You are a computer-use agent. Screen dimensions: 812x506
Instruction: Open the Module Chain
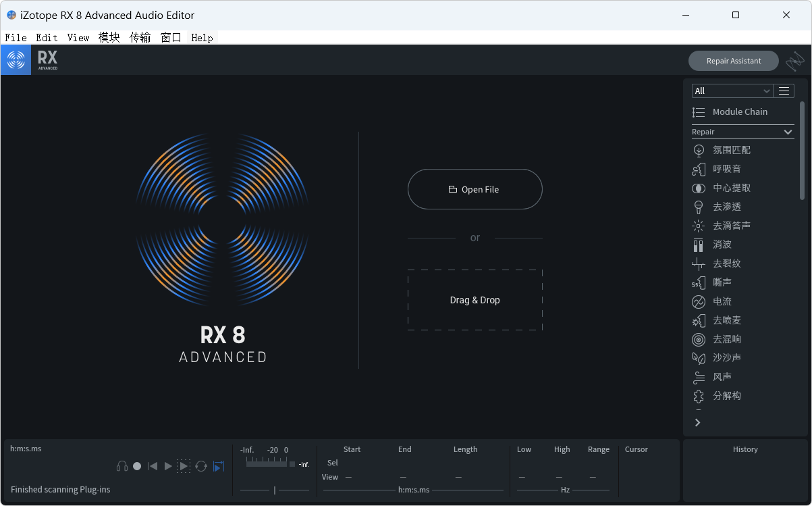pos(742,112)
